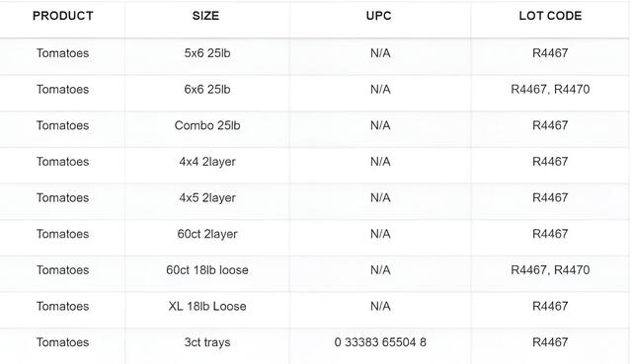Viewport: 632px width, 364px height.
Task: Click the 4x5 2layer size cell
Action: click(x=207, y=198)
